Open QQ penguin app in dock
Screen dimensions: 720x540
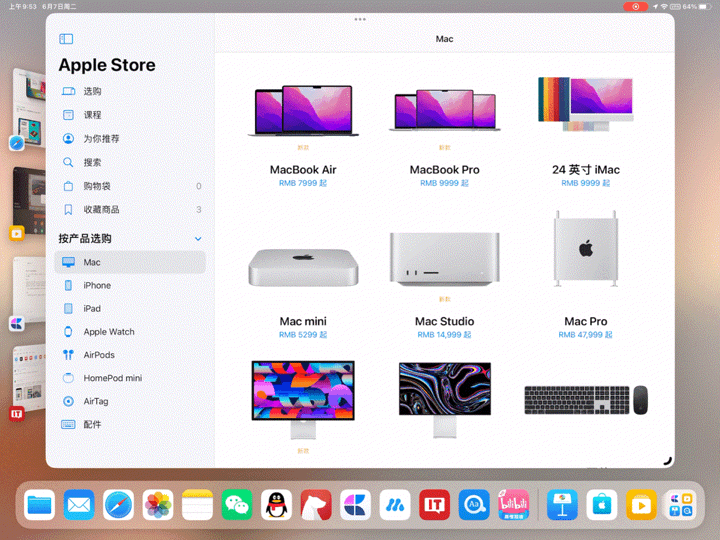coord(276,505)
